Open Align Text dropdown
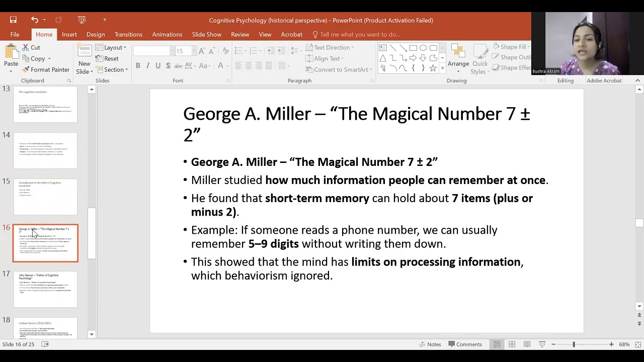 click(325, 58)
